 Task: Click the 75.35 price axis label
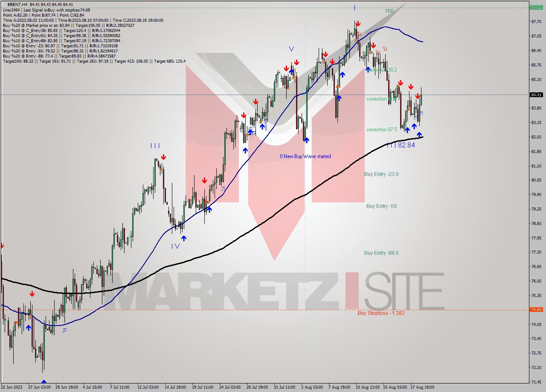pos(536,295)
